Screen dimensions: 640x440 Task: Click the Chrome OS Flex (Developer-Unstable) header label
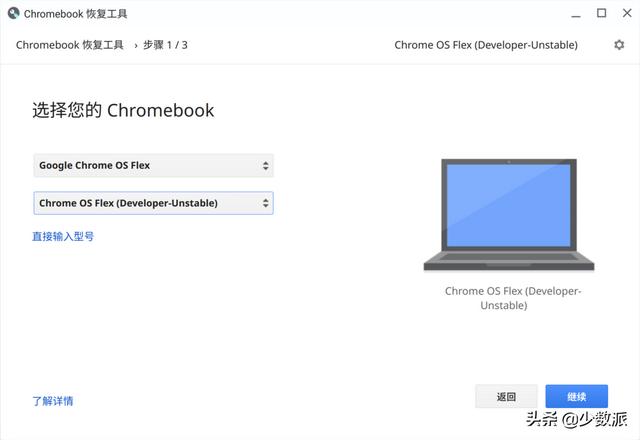(x=486, y=45)
